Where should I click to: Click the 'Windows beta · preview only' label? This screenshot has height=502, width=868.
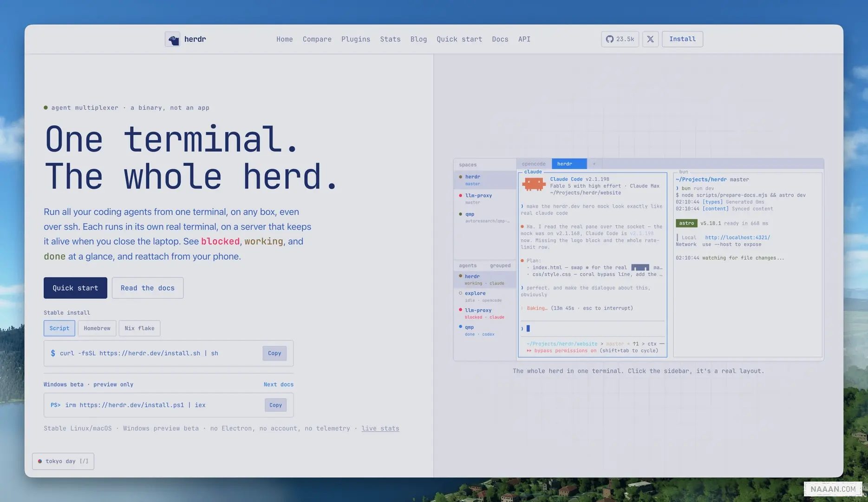coord(88,384)
